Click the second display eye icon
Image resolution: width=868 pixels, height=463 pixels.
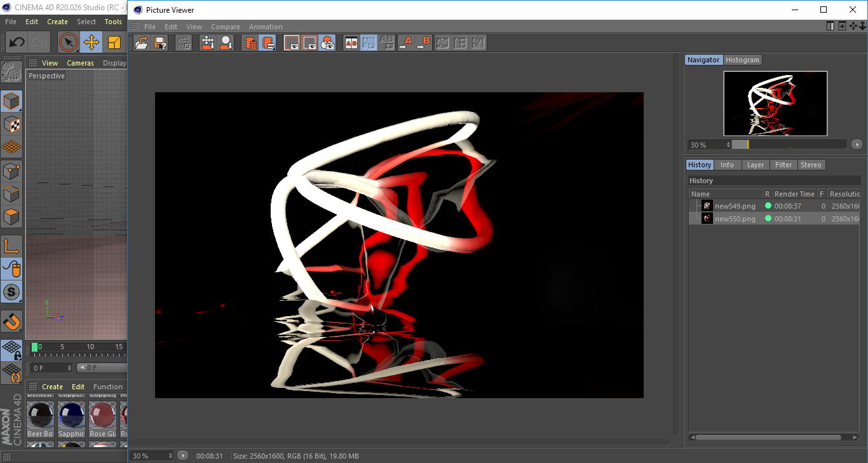(309, 43)
